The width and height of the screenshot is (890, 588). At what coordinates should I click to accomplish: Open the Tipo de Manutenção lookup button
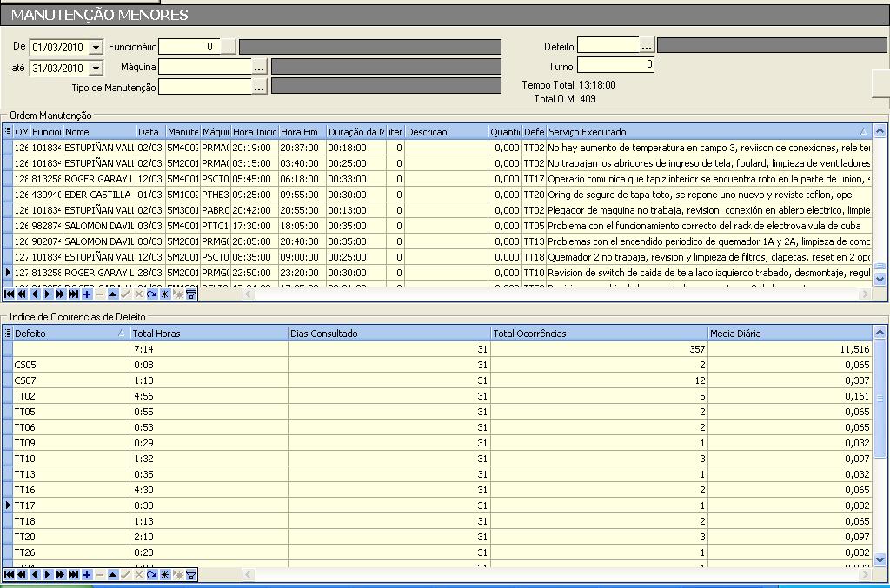pos(259,86)
